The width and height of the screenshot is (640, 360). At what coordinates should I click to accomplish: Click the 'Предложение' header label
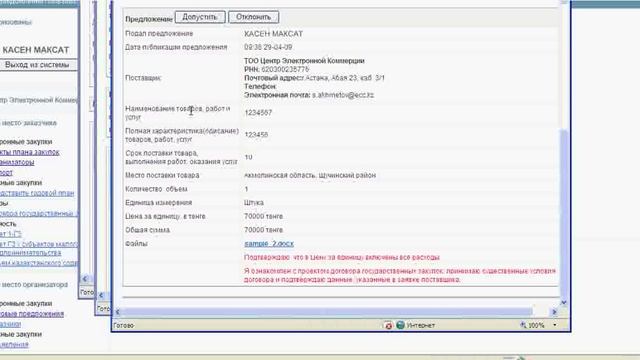[x=149, y=19]
